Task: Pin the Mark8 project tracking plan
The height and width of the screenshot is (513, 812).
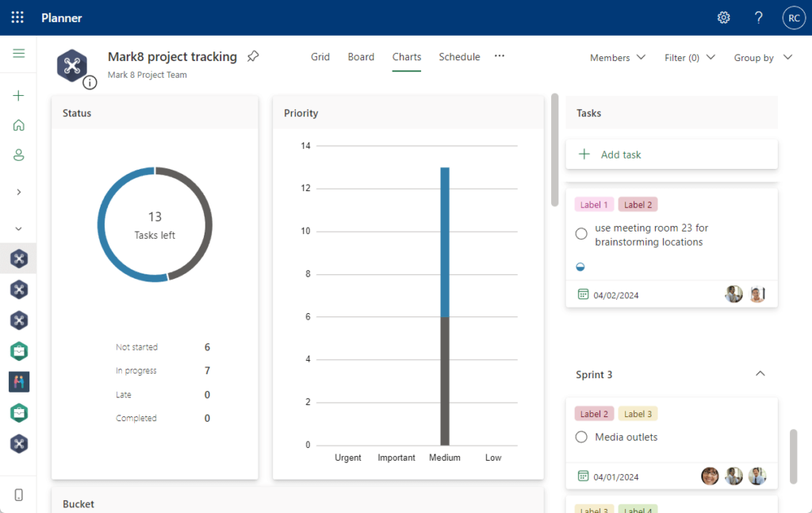Action: tap(253, 56)
